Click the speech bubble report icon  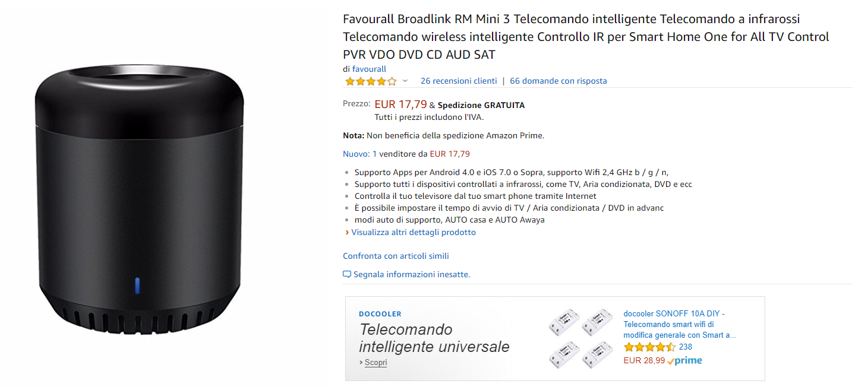point(347,274)
